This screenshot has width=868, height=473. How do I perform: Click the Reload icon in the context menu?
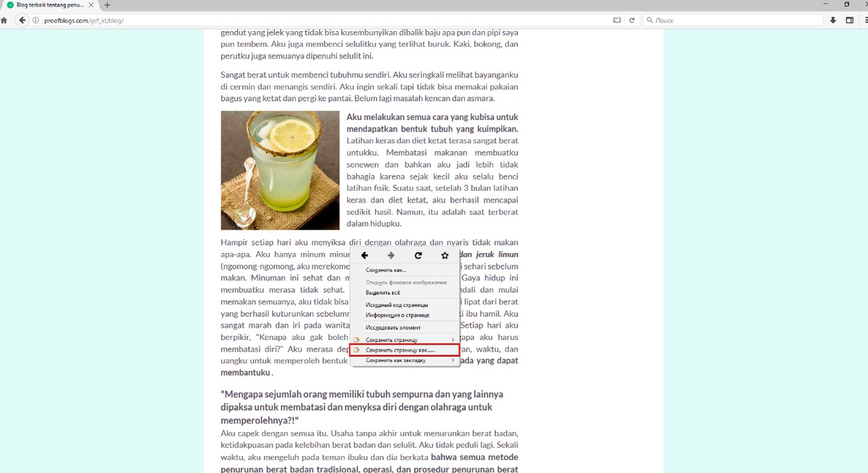[418, 256]
